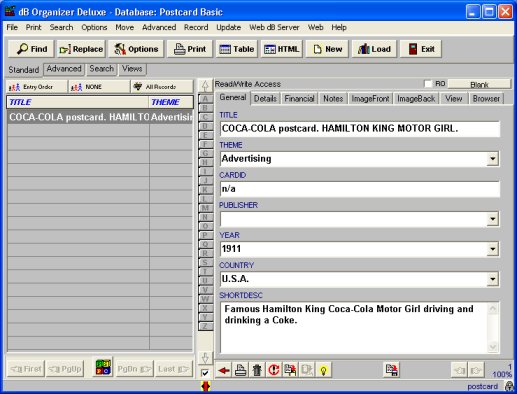The height and width of the screenshot is (394, 517).
Task: Click into the CARDID field
Action: pos(360,189)
